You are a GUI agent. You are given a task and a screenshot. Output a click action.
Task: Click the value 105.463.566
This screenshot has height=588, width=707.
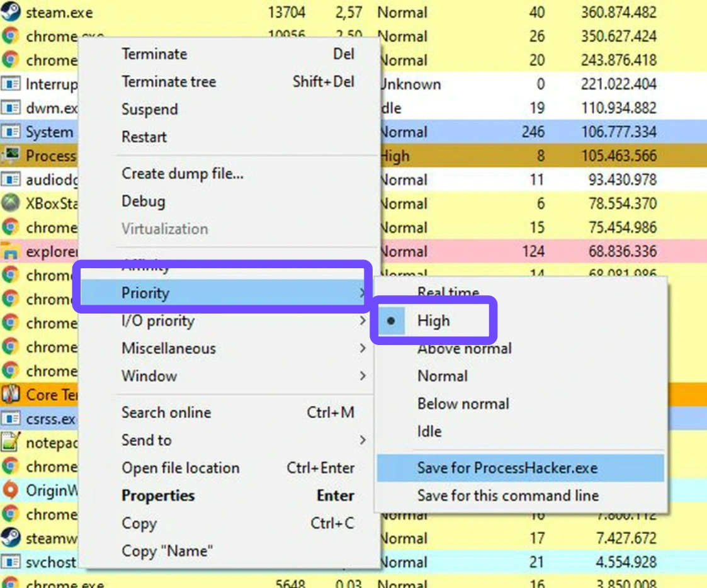(618, 155)
